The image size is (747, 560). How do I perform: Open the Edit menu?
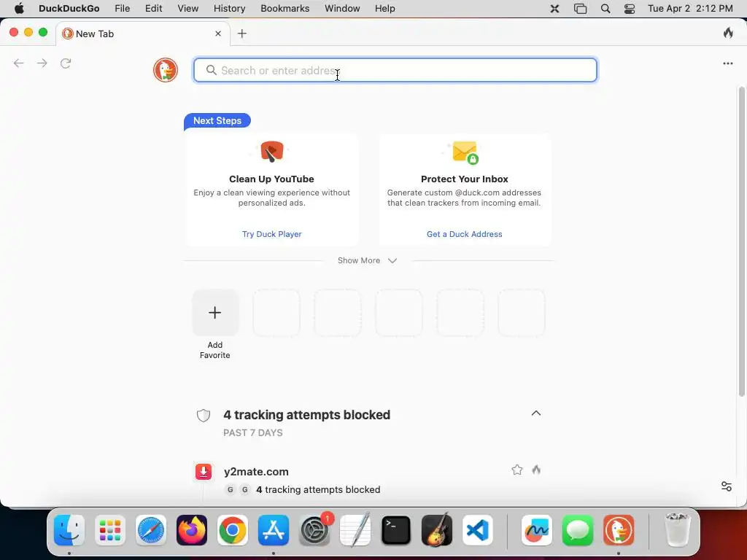pyautogui.click(x=153, y=9)
